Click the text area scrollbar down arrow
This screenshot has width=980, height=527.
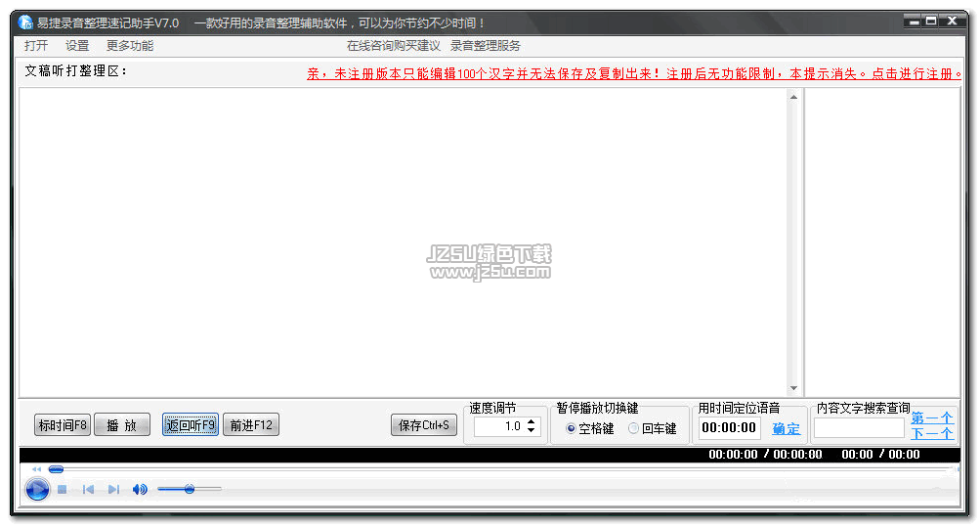[x=793, y=388]
